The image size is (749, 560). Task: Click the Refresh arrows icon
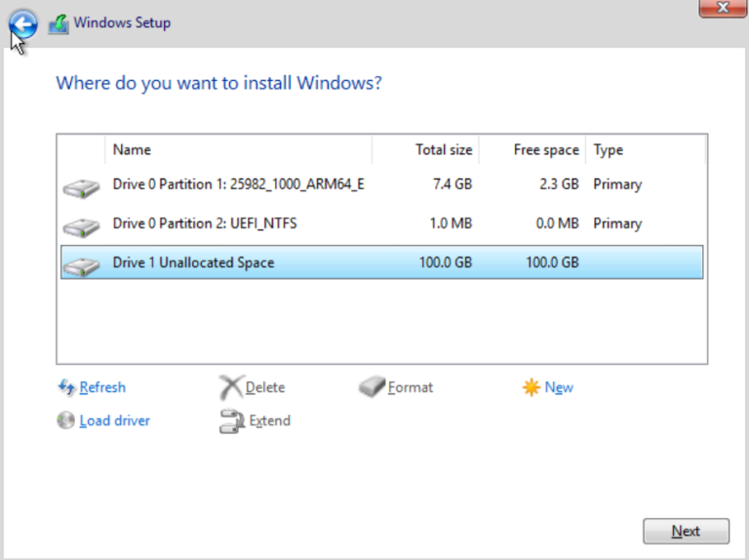(x=66, y=387)
